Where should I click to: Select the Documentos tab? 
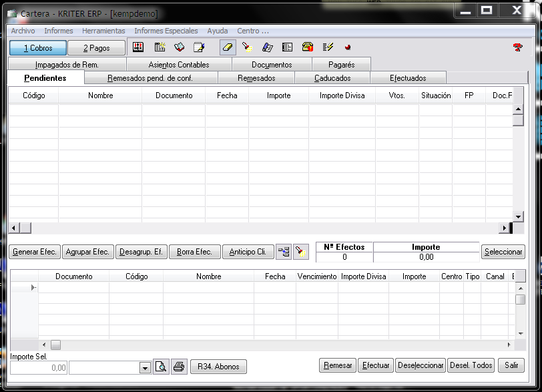point(272,65)
